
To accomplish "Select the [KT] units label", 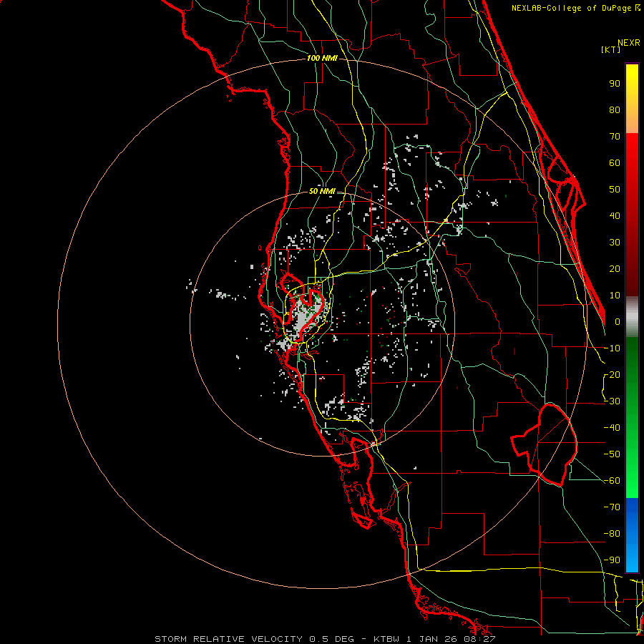I will tap(610, 49).
